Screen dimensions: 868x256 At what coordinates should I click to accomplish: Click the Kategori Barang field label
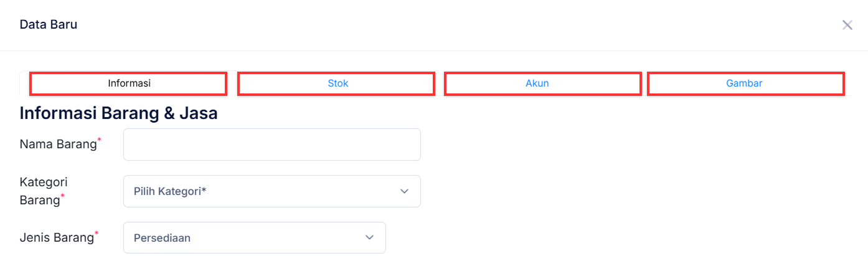[44, 191]
